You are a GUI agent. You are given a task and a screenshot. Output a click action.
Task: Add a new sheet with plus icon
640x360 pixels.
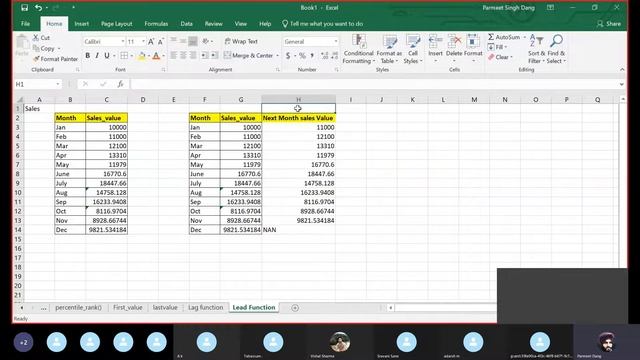295,308
